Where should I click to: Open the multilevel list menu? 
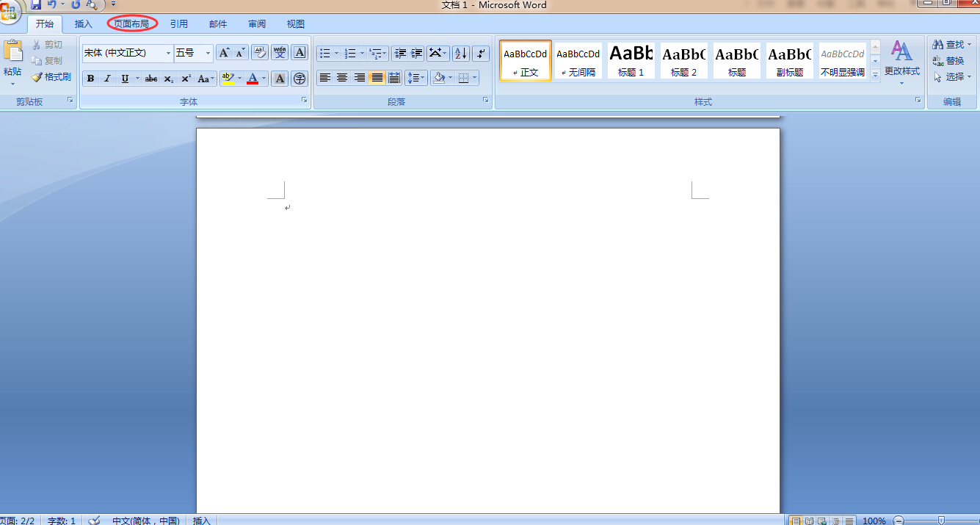[378, 54]
